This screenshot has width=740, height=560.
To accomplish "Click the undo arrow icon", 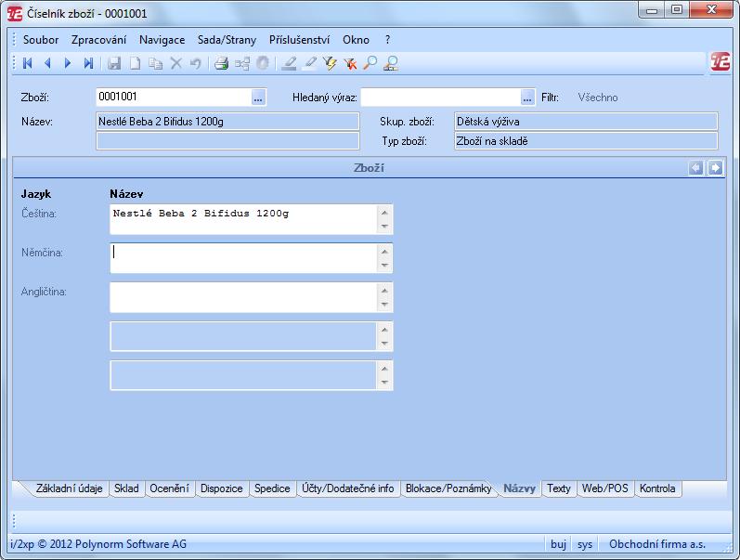I will click(195, 63).
